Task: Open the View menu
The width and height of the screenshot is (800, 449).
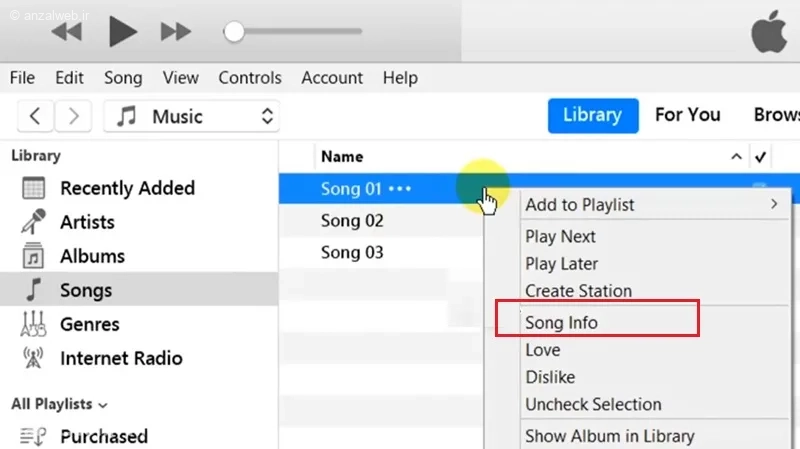Action: coord(181,78)
